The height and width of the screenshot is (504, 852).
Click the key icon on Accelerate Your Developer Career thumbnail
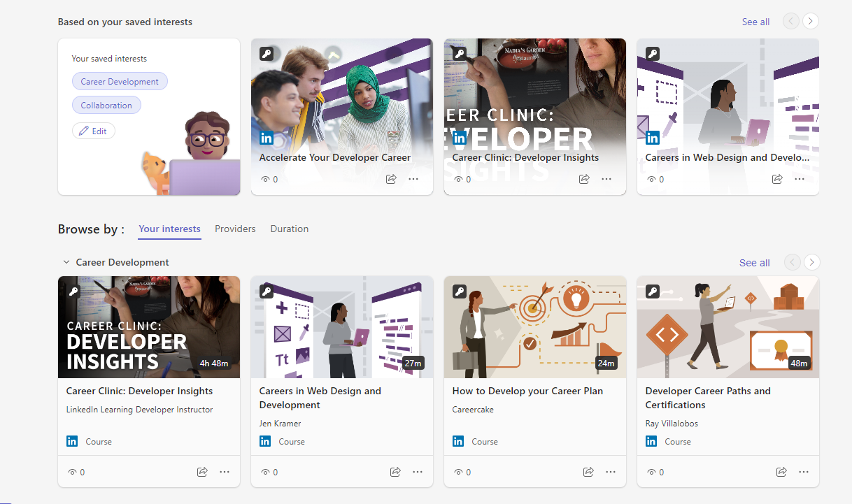(x=267, y=53)
